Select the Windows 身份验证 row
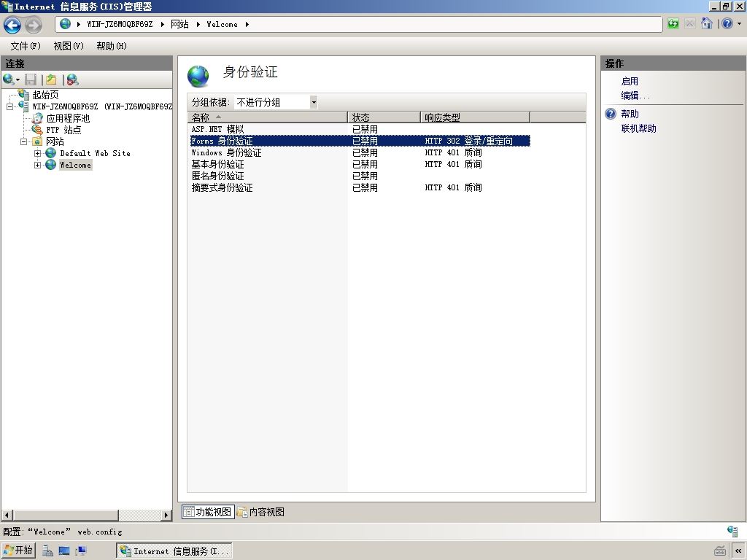This screenshot has height=560, width=747. point(360,152)
